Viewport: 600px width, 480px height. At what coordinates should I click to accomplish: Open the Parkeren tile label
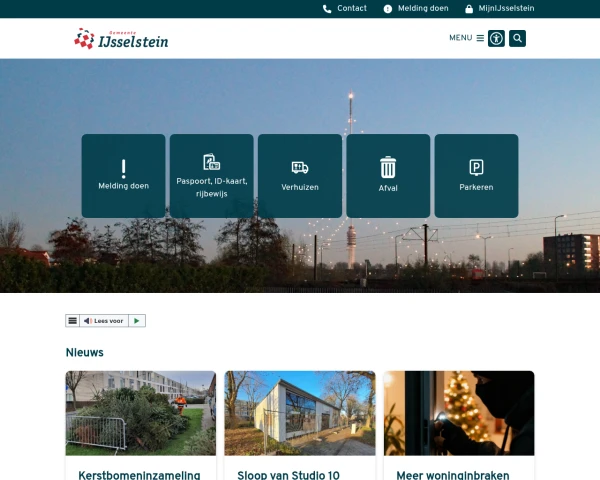(476, 187)
